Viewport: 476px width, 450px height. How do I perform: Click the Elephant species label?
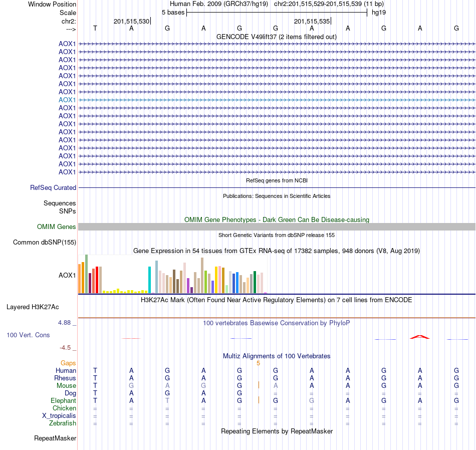(63, 400)
